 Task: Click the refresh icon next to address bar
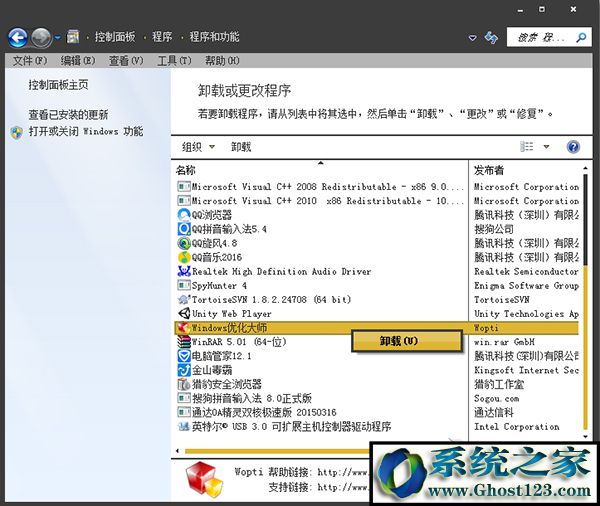click(x=491, y=38)
